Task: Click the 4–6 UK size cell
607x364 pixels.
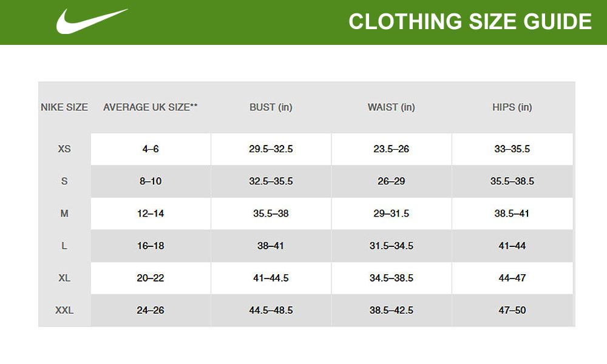Action: [x=151, y=149]
